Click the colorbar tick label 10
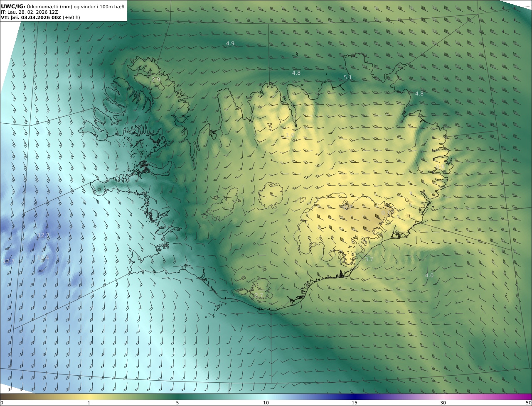The image size is (532, 406). (x=266, y=403)
